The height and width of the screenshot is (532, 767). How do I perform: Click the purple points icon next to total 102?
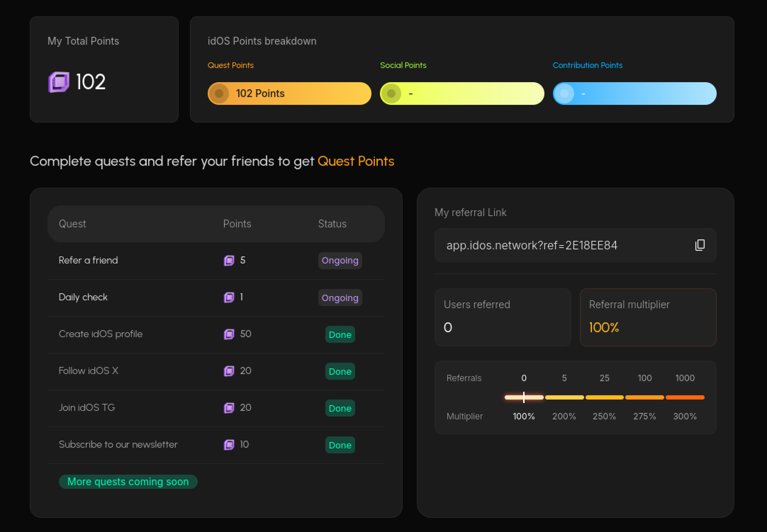click(59, 82)
